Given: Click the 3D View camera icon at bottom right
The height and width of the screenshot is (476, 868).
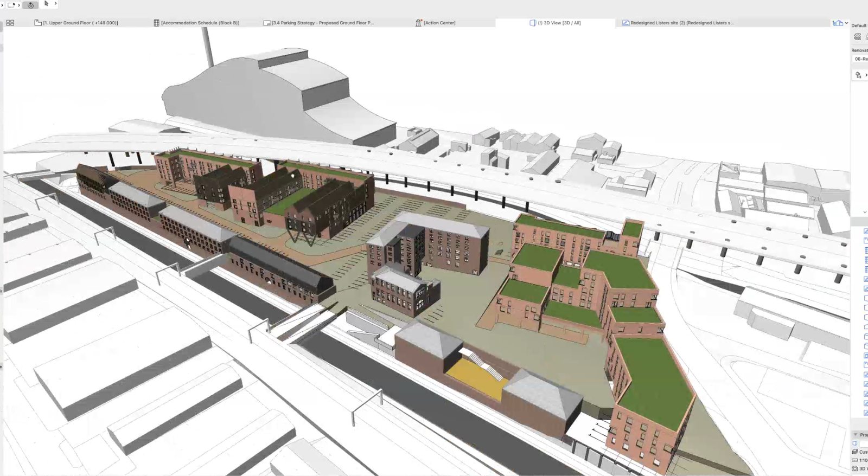Looking at the screenshot, I should pos(855,468).
